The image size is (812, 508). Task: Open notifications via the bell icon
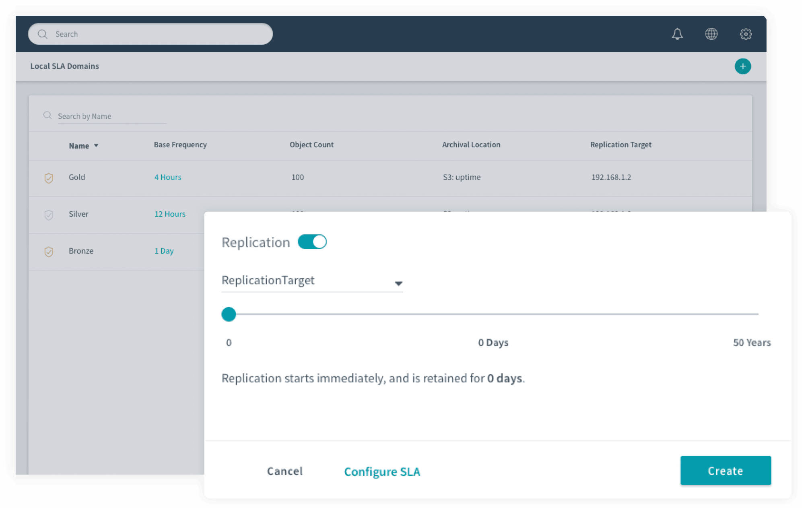point(677,34)
